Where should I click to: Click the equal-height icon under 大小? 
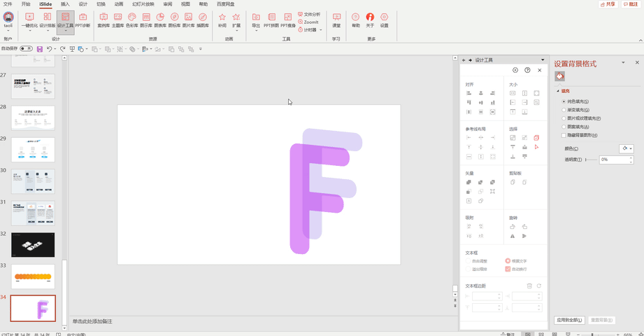pos(524,93)
